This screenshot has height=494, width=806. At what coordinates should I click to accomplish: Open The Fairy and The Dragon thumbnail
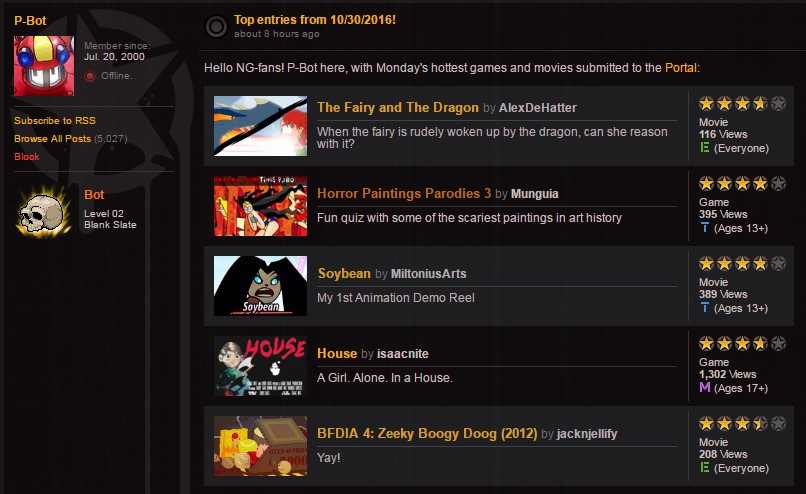pos(261,126)
